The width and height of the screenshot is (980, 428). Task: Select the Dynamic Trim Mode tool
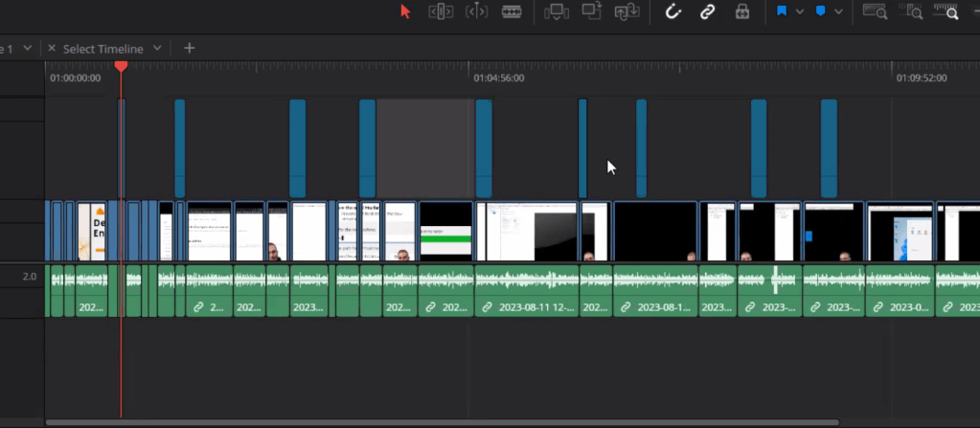476,11
